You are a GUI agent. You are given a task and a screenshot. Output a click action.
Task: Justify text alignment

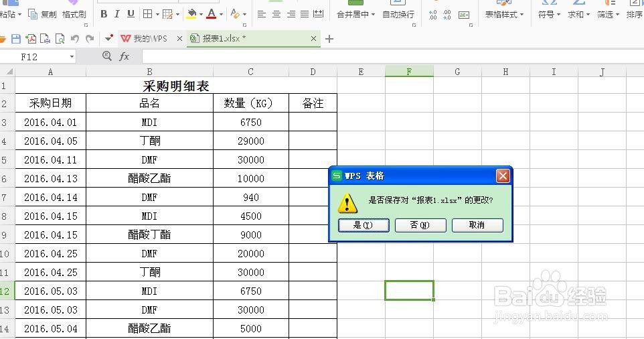[305, 14]
